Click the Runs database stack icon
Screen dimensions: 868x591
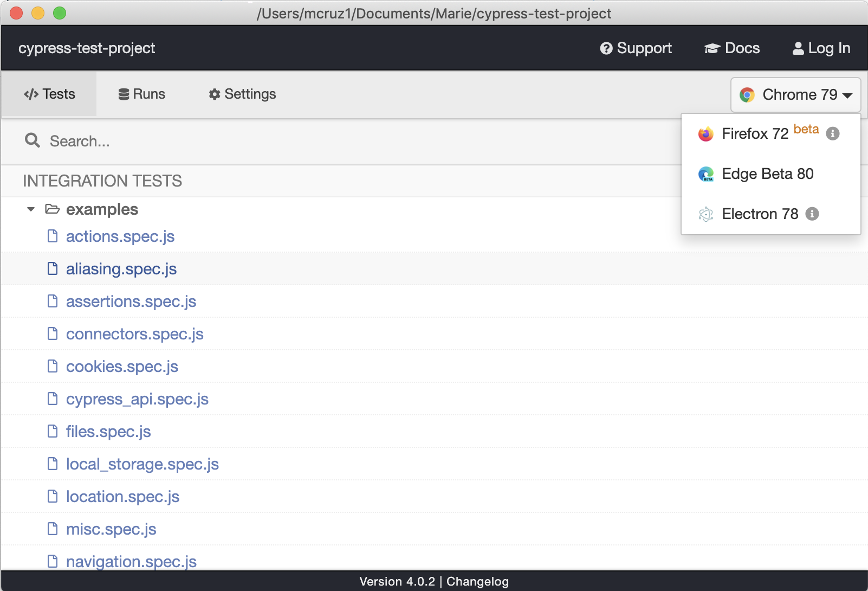point(124,94)
